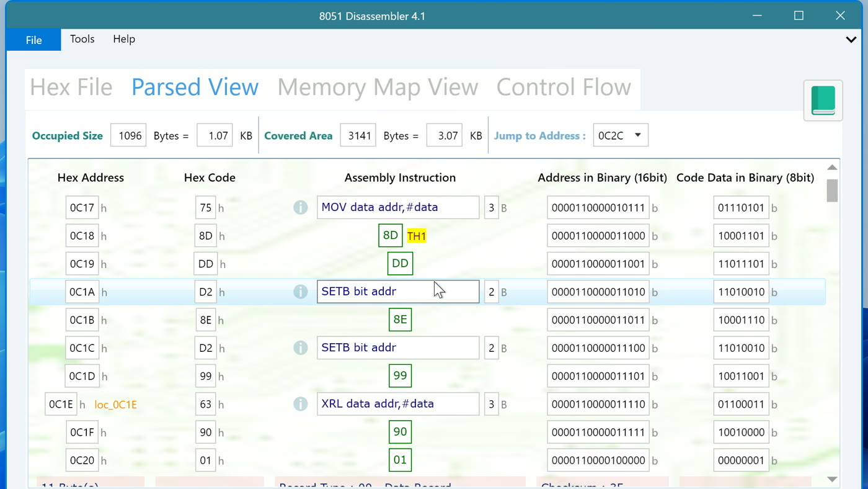The height and width of the screenshot is (489, 868).
Task: Select hex address 0C1F cell
Action: click(82, 432)
